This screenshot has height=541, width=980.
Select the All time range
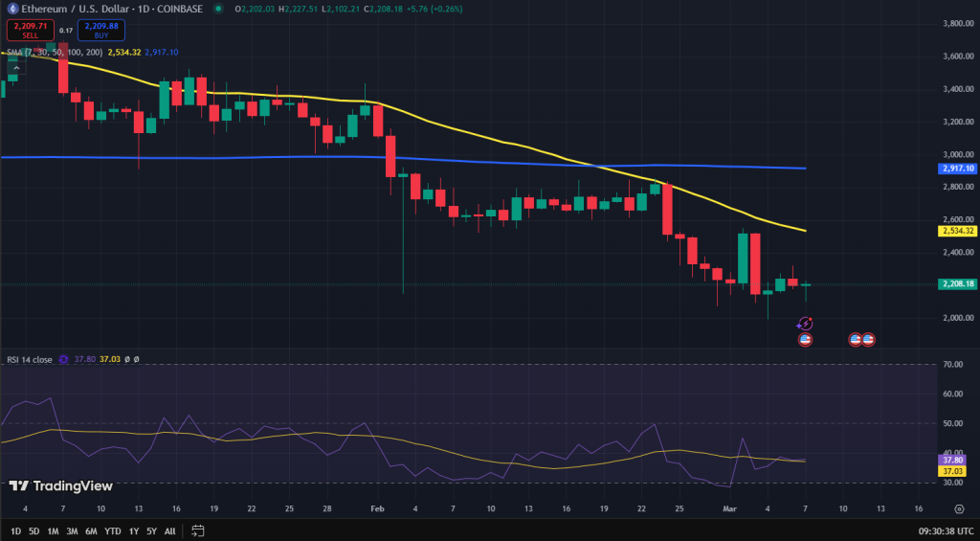(170, 531)
